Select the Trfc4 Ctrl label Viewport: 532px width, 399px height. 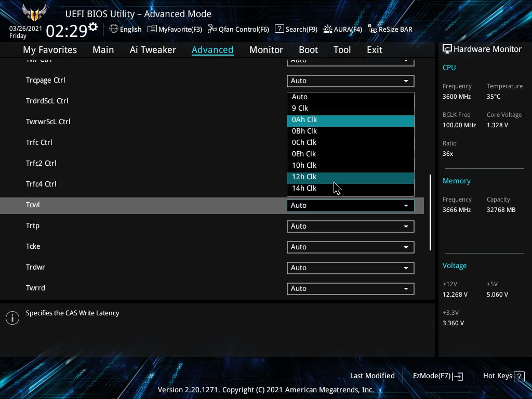pos(41,184)
